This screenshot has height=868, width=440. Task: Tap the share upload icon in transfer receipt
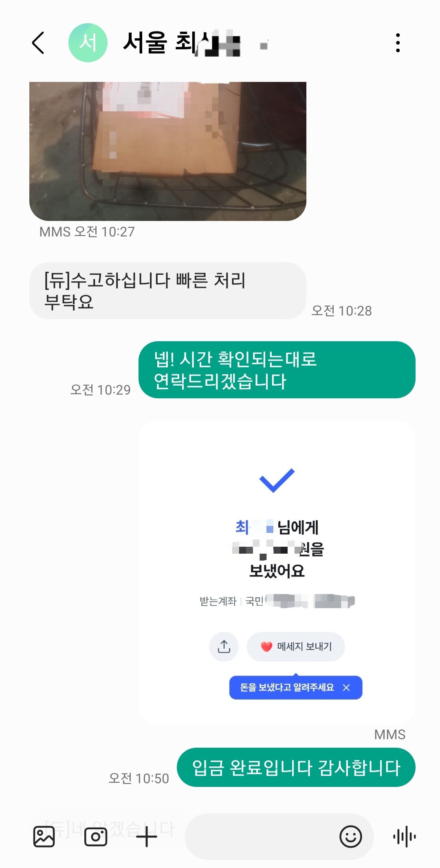[224, 647]
